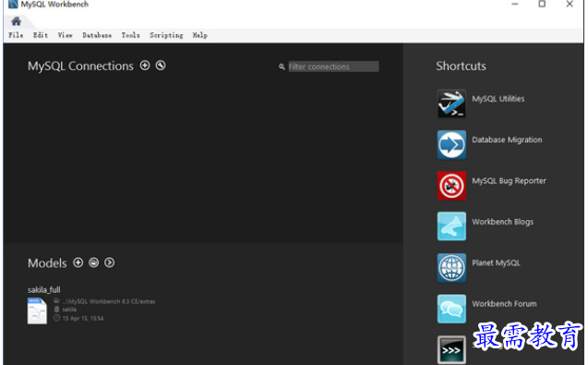Viewport: 588px width, 365px height.
Task: Open existing model with folder icon
Action: pos(94,262)
